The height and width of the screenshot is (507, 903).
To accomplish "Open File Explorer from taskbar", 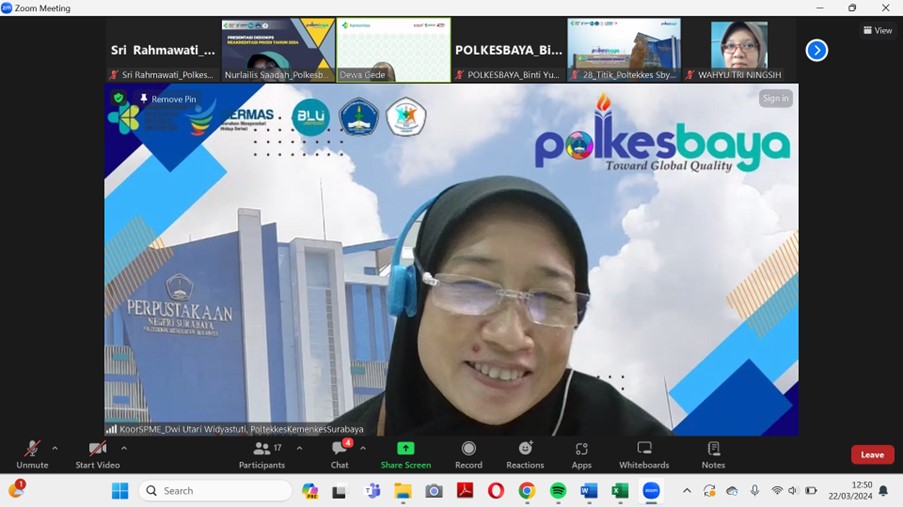I will (x=403, y=491).
